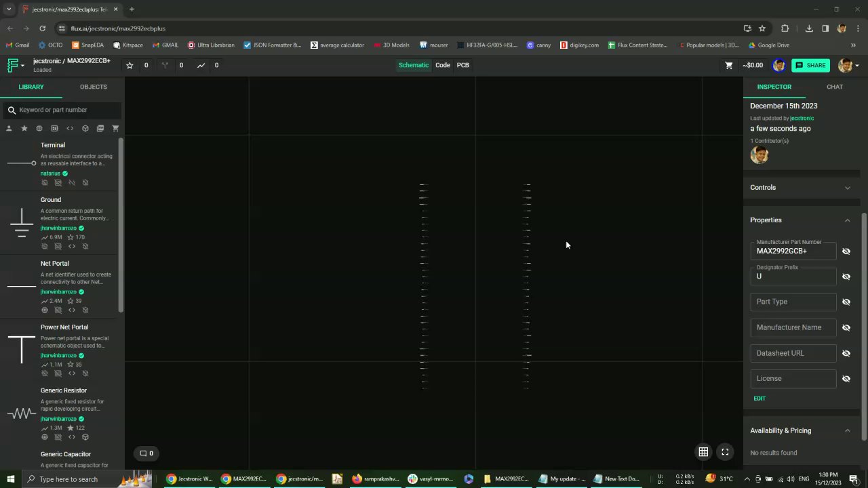Enter fullscreen canvas mode
The width and height of the screenshot is (868, 488).
pyautogui.click(x=725, y=452)
